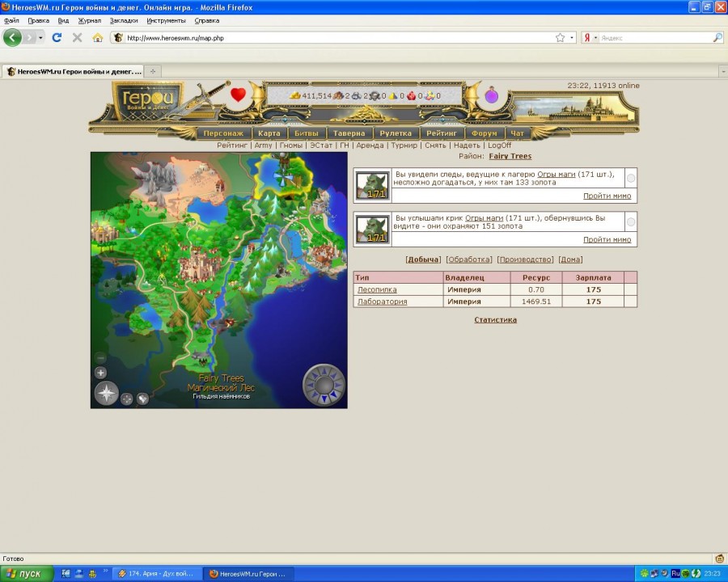The width and height of the screenshot is (728, 582).
Task: Open the Инструменты menu
Action: click(166, 20)
